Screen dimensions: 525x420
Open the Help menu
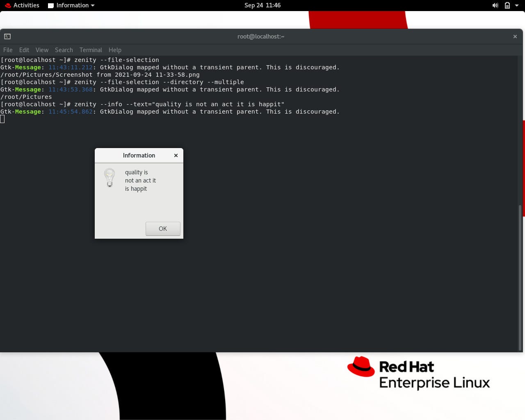click(115, 50)
